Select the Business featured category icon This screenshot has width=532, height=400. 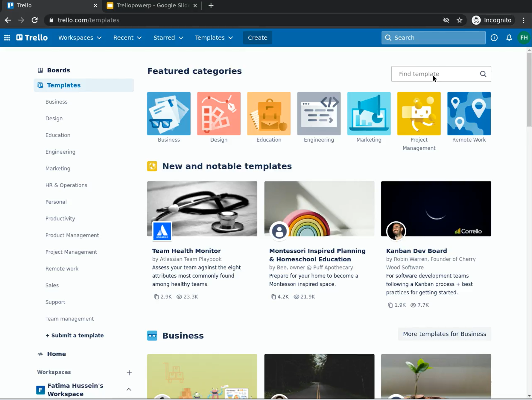tap(169, 113)
